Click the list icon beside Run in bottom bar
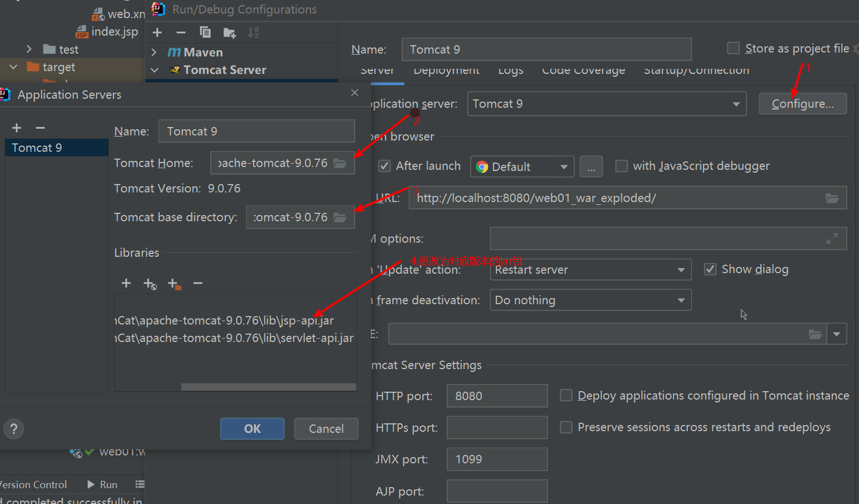 140,484
